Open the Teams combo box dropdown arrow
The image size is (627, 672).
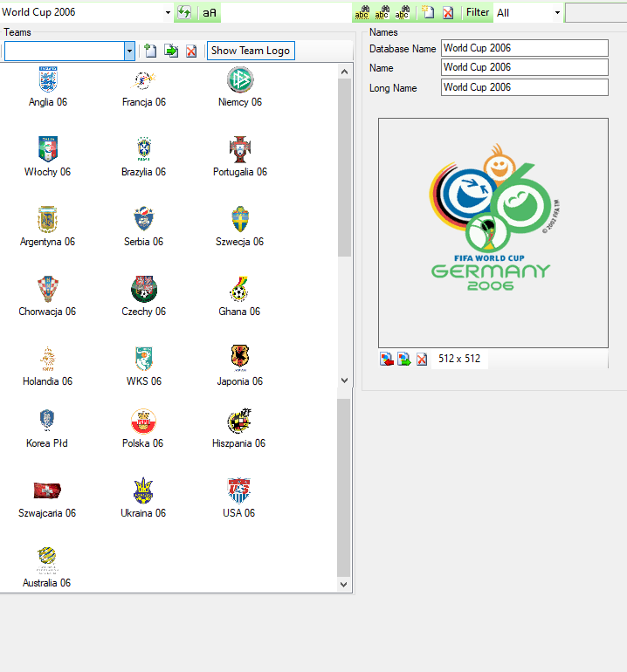(129, 51)
